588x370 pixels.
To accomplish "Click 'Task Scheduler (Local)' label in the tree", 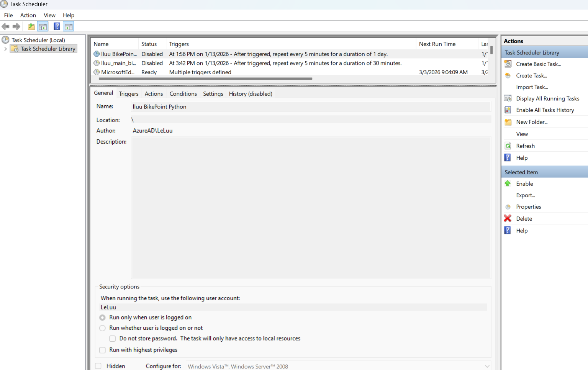I will (38, 40).
